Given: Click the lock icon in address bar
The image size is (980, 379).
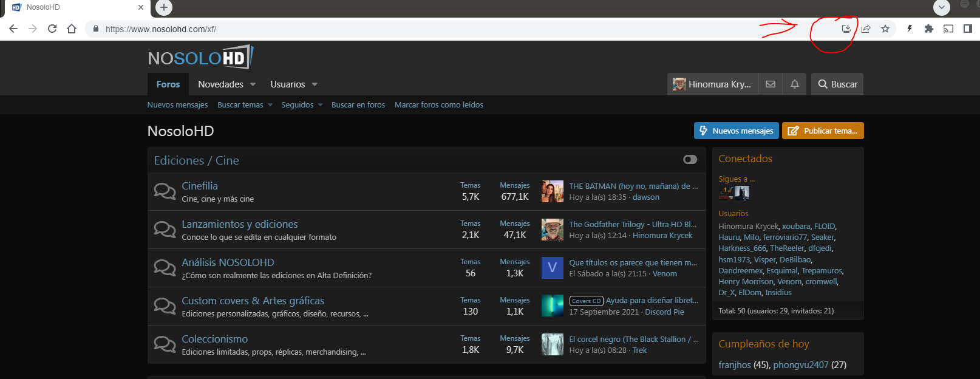Looking at the screenshot, I should click(x=95, y=29).
